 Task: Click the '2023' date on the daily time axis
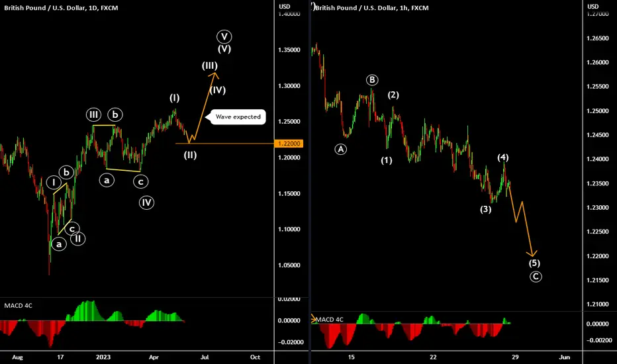pos(103,357)
